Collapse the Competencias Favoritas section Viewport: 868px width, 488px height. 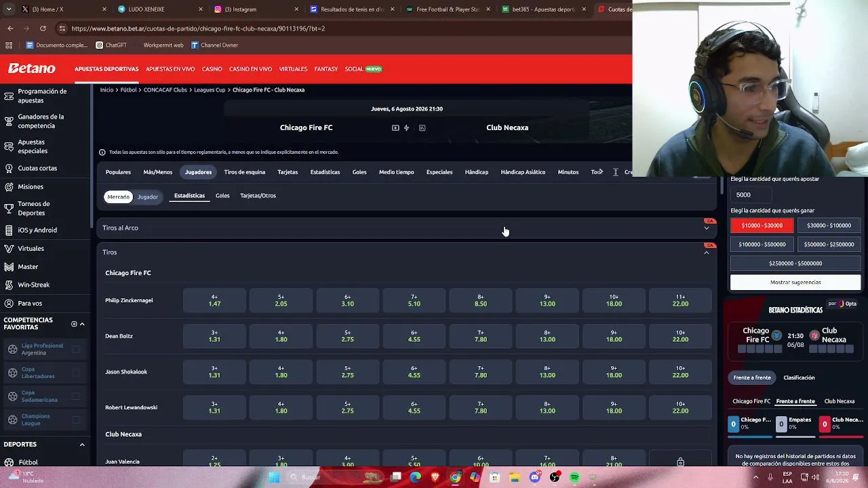coord(82,324)
